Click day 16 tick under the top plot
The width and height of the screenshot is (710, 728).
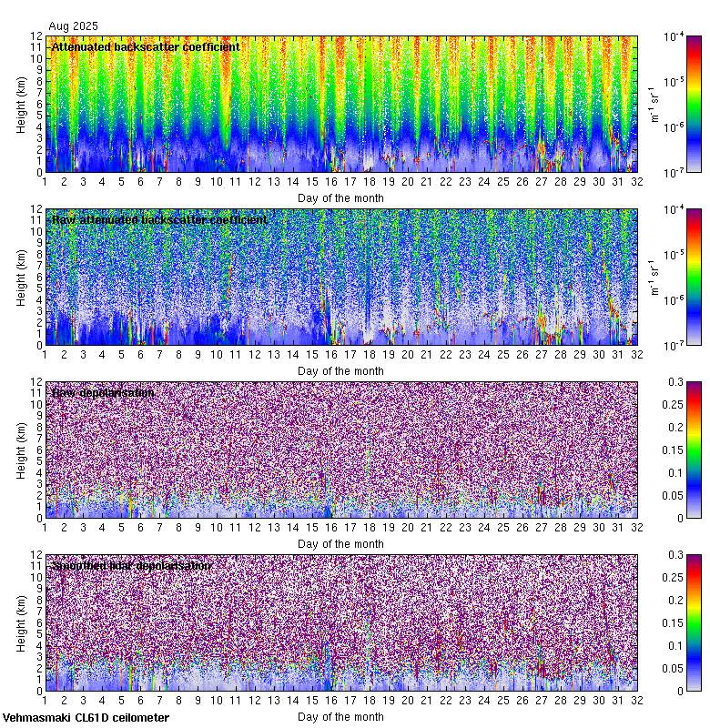(x=331, y=182)
